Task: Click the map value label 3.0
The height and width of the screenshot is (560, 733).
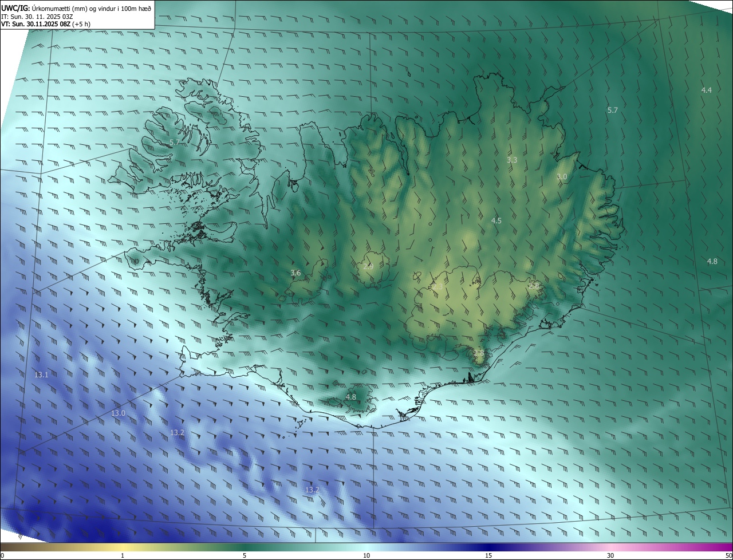Action: pyautogui.click(x=562, y=177)
